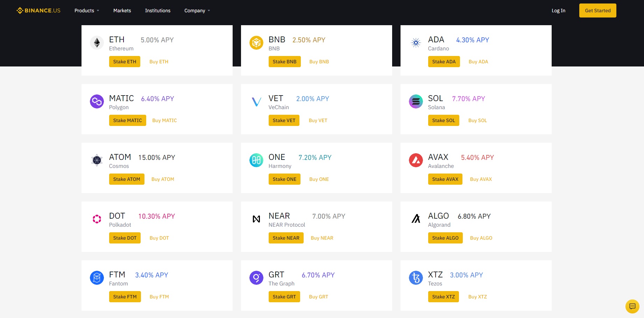Click the Buy VET link

(318, 120)
